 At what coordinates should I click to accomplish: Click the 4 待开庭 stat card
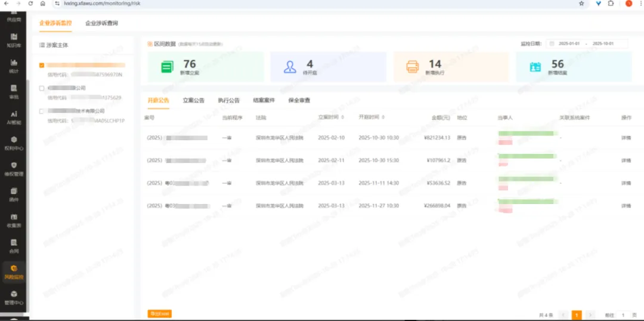(328, 67)
